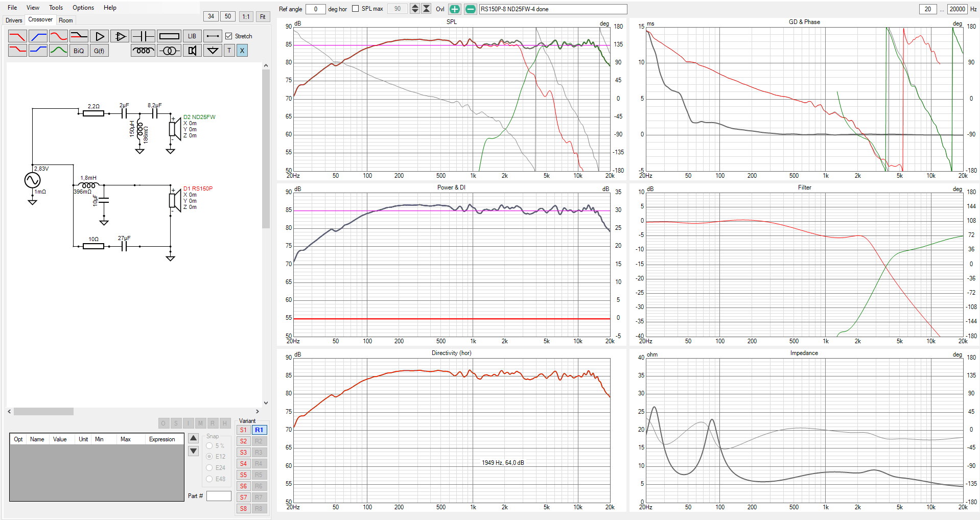Viewport: 980px width, 520px height.
Task: Move the selected part up with arrow
Action: pos(193,438)
